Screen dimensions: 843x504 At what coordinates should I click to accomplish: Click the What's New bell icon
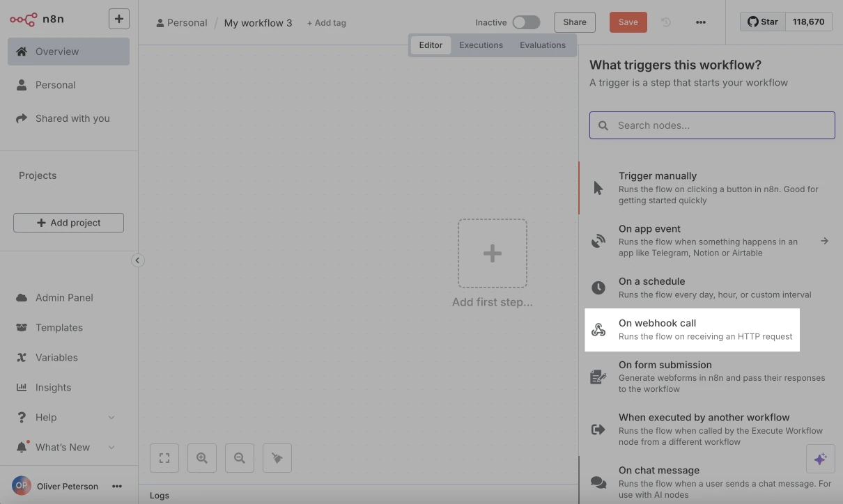(22, 447)
